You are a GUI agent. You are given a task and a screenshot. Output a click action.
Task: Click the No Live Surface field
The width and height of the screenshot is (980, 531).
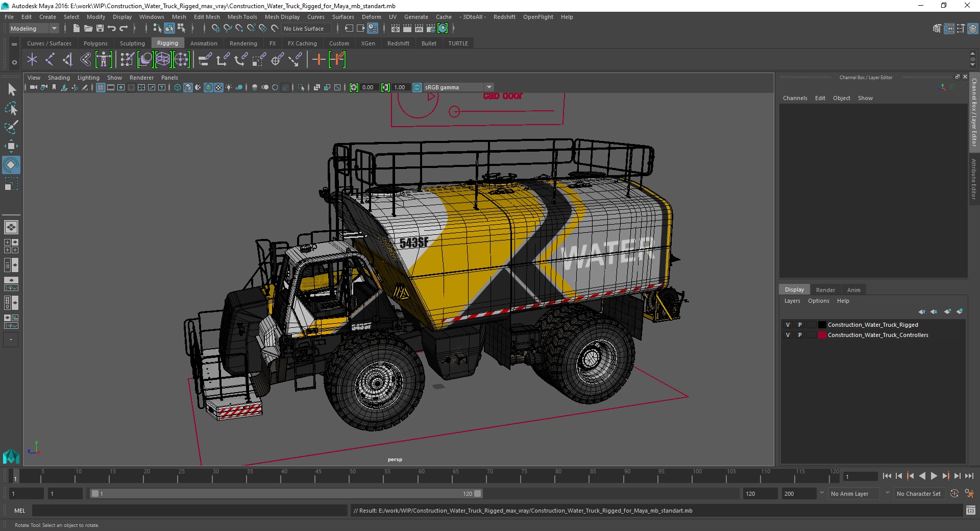click(x=305, y=29)
